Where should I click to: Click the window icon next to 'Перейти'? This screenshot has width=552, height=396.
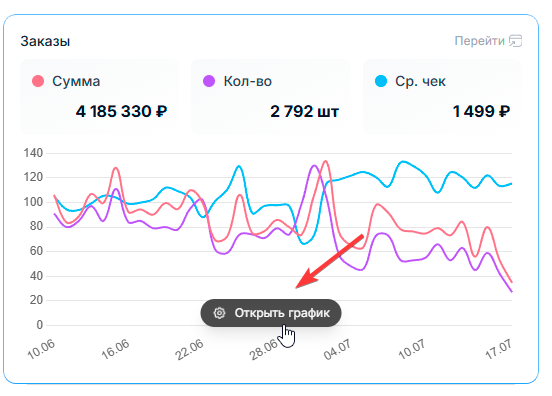coord(515,41)
